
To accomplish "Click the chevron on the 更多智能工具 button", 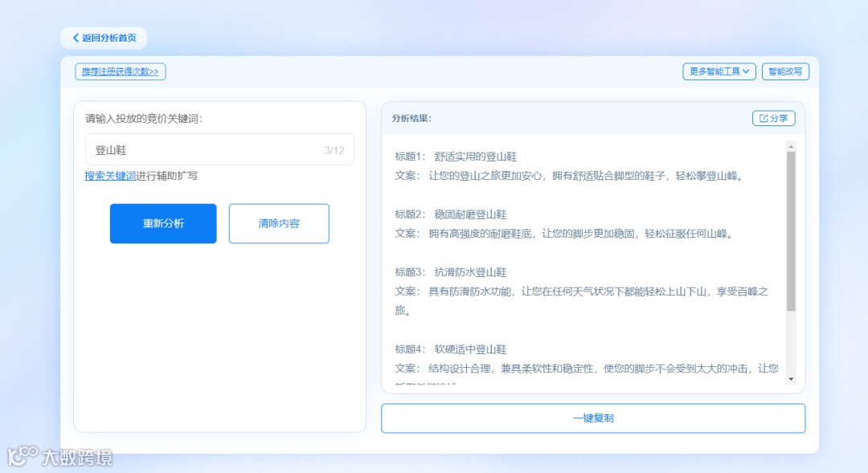I will click(x=747, y=71).
